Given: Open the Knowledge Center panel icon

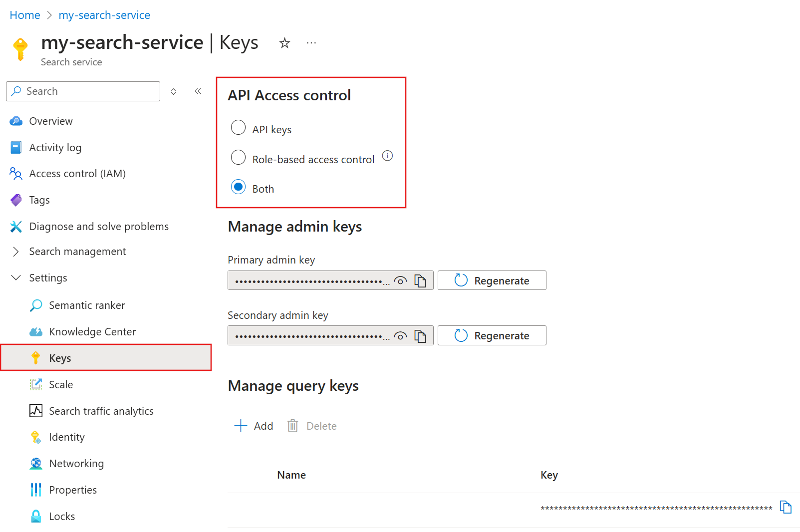Looking at the screenshot, I should [x=36, y=331].
